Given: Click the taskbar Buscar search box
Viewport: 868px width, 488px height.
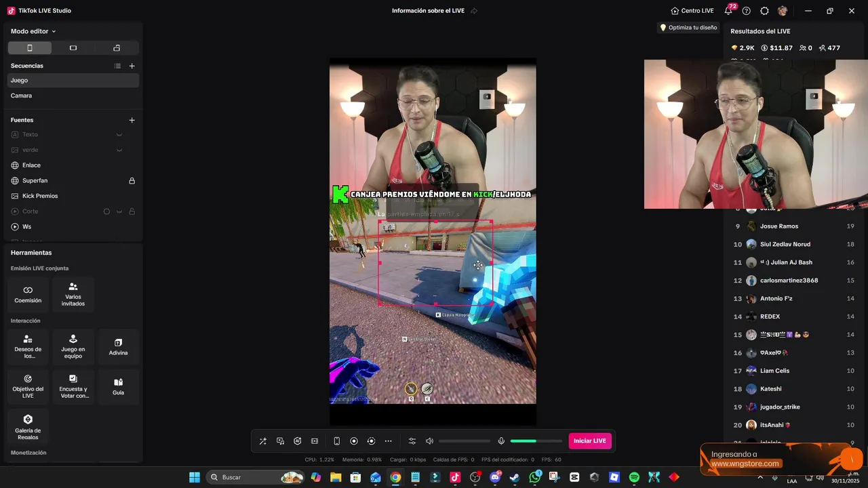Looking at the screenshot, I should tap(255, 477).
